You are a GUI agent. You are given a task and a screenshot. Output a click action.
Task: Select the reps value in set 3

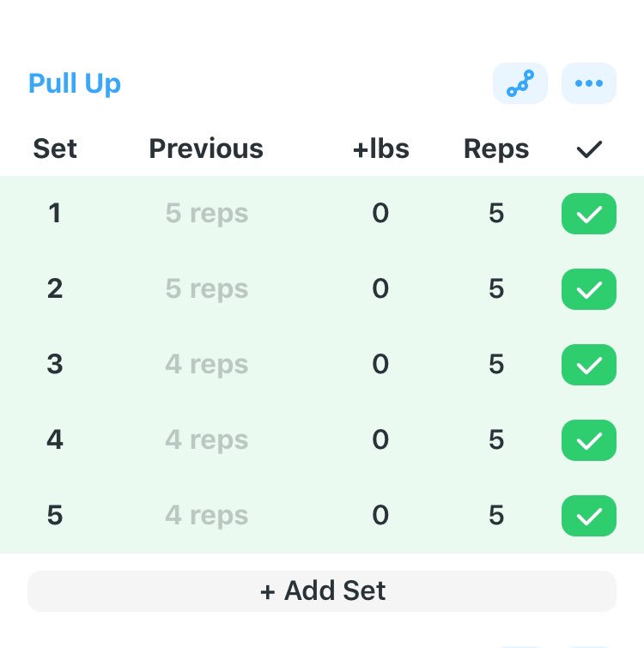[496, 365]
